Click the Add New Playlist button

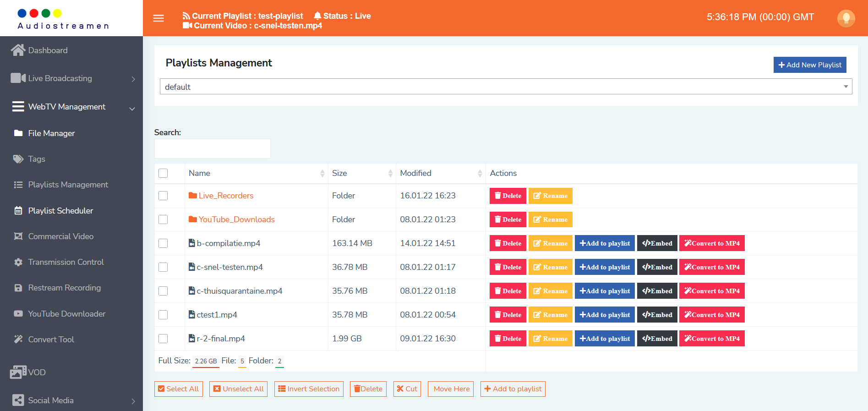click(x=809, y=65)
